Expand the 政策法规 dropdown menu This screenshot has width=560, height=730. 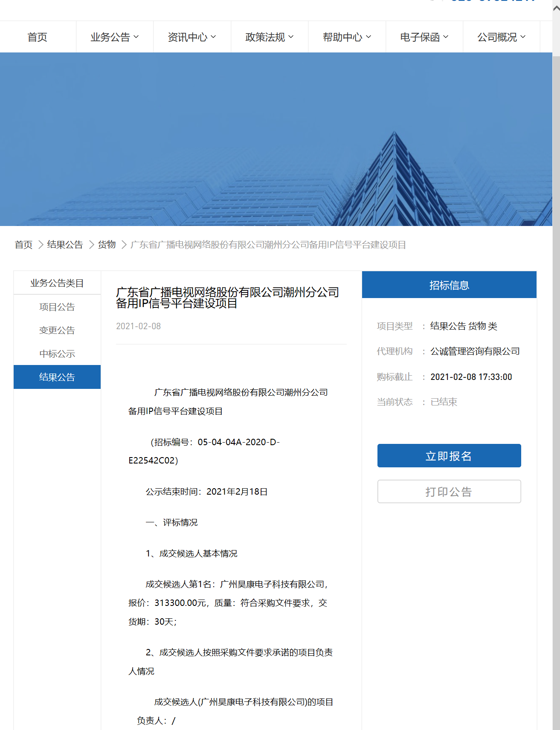(270, 37)
